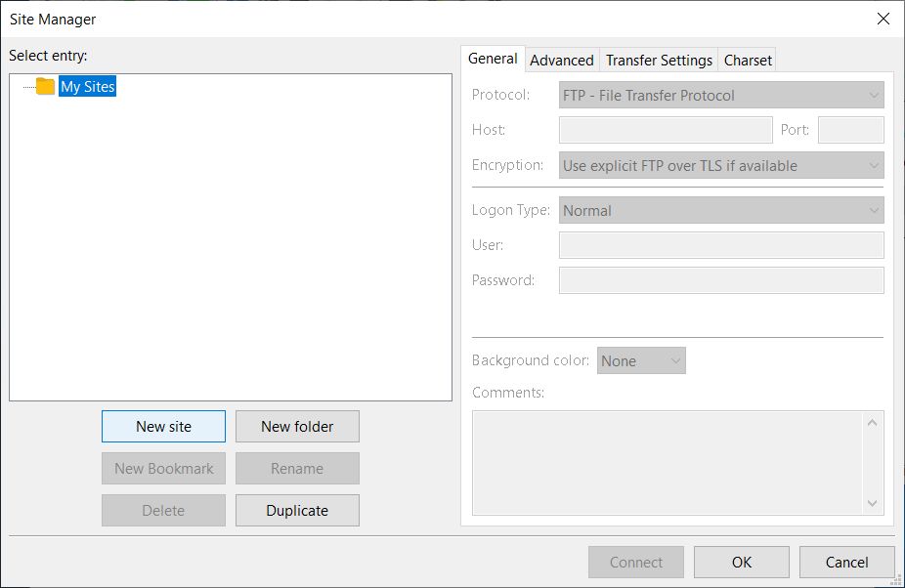Image resolution: width=905 pixels, height=588 pixels.
Task: Click the Connect button
Action: [636, 562]
